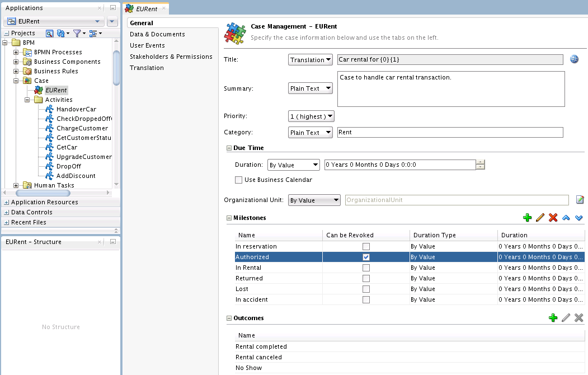Uncheck Can be Revoked for Authorized
This screenshot has height=375, width=588.
click(x=366, y=257)
